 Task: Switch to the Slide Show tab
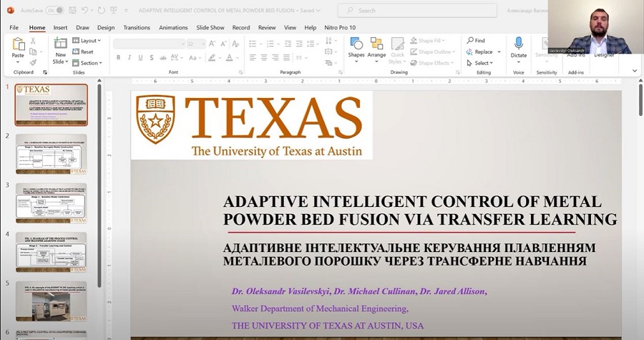coord(210,27)
